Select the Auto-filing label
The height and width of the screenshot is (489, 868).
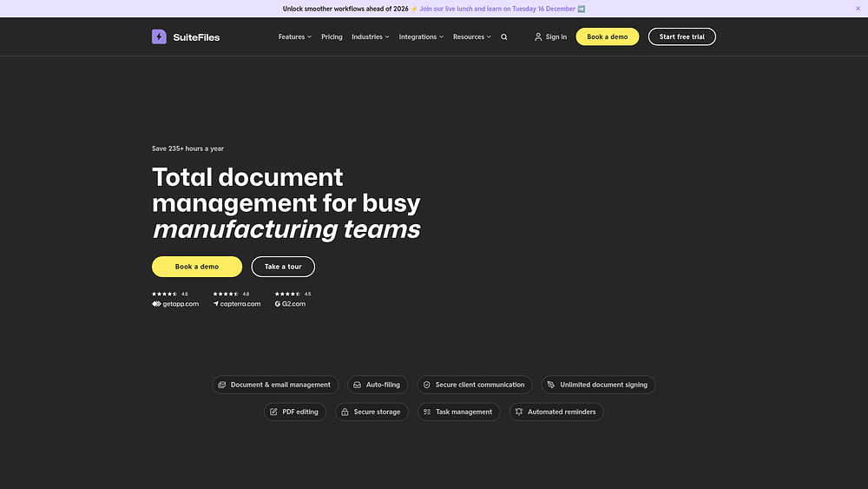[x=383, y=385]
